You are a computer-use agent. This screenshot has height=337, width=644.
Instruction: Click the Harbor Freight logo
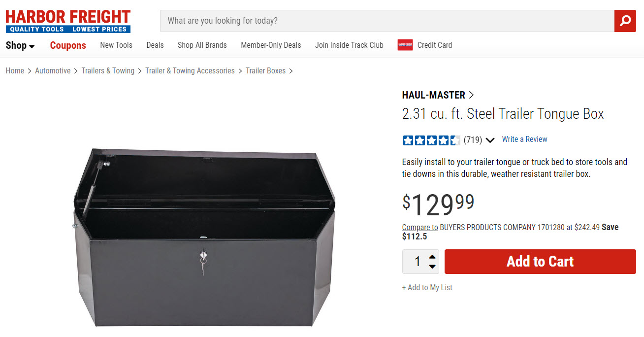click(x=68, y=22)
